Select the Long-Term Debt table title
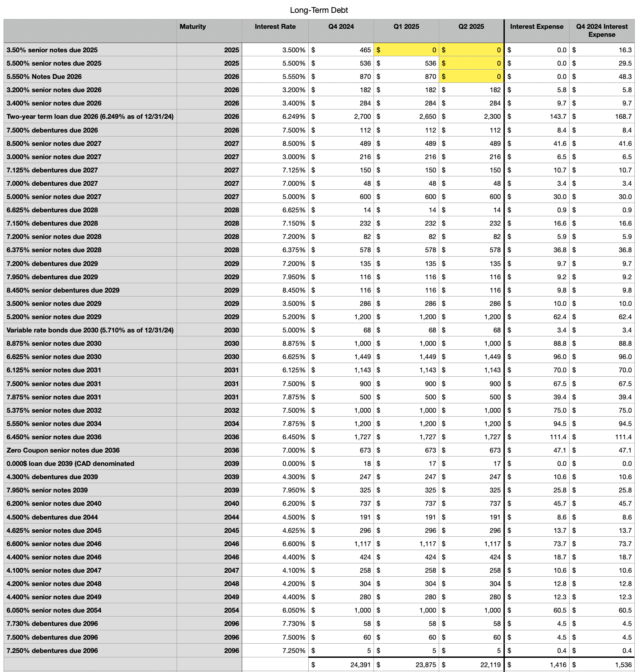Image resolution: width=637 pixels, height=672 pixels. 318,10
